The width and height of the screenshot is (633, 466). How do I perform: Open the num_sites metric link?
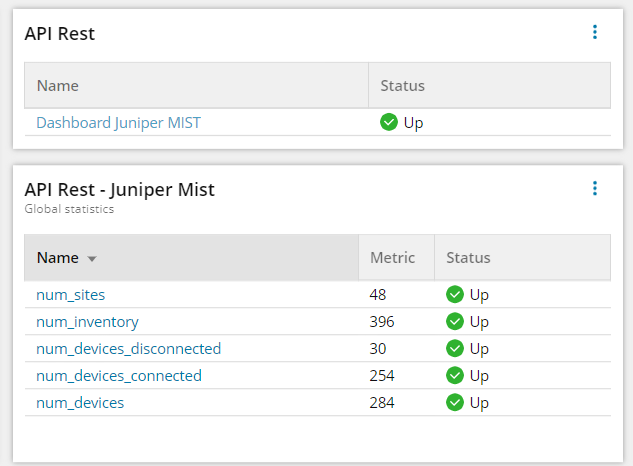tap(71, 295)
